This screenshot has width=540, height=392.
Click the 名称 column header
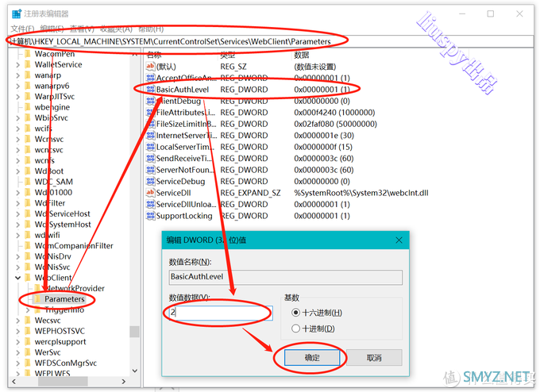[154, 55]
